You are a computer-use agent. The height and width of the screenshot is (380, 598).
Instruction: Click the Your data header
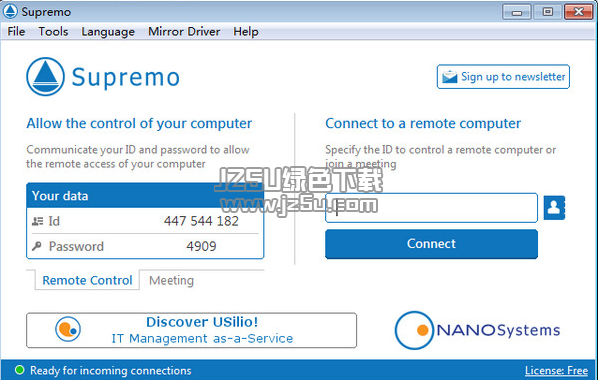click(145, 196)
